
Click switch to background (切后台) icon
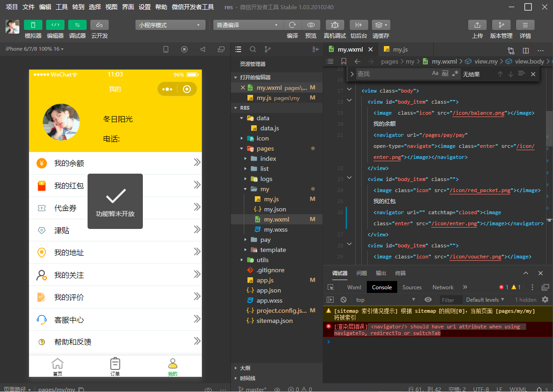(x=359, y=25)
